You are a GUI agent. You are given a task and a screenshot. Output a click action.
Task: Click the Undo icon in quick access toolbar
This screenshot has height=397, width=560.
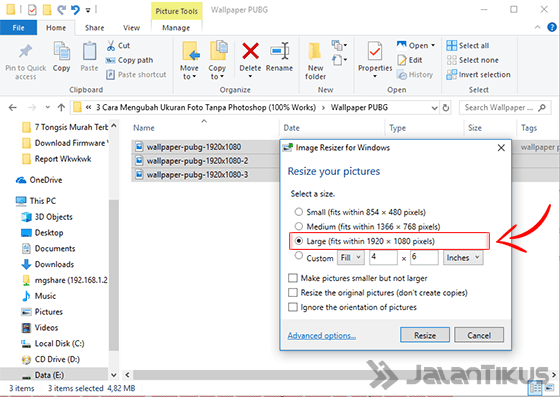(x=75, y=10)
